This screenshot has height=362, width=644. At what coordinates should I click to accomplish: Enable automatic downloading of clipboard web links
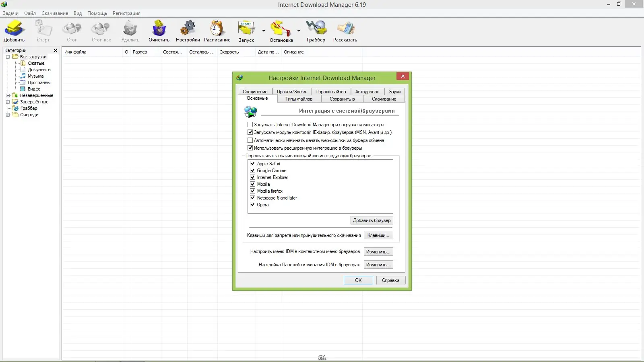250,140
